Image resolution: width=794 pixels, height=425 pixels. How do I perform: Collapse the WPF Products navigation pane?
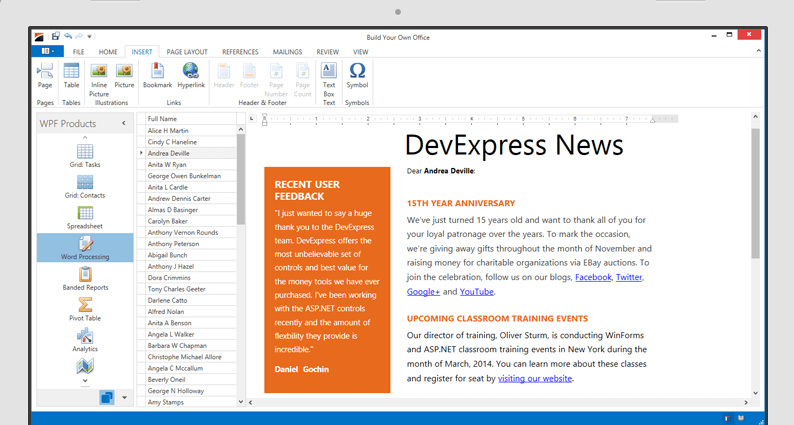pos(124,123)
